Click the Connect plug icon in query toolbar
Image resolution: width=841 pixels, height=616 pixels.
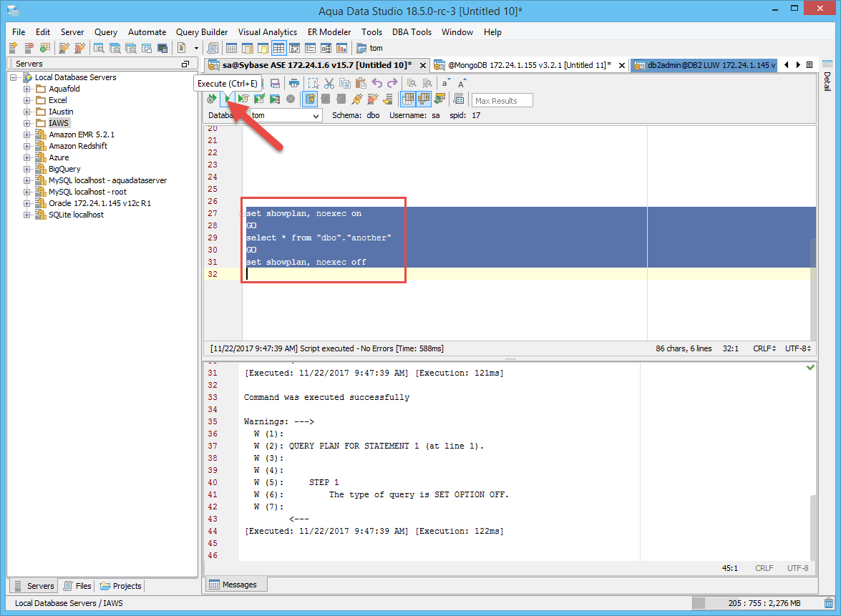tap(356, 99)
